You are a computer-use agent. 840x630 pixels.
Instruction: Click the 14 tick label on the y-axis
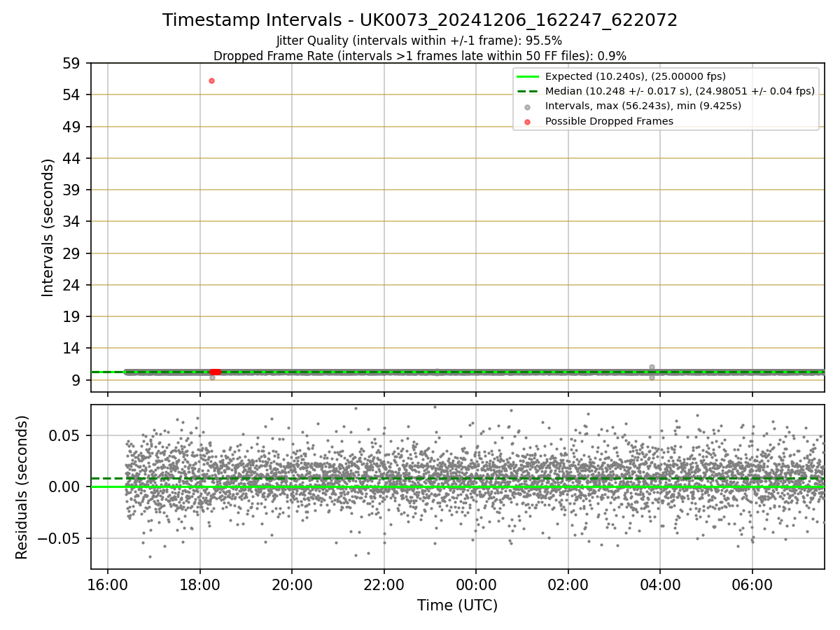pyautogui.click(x=73, y=349)
